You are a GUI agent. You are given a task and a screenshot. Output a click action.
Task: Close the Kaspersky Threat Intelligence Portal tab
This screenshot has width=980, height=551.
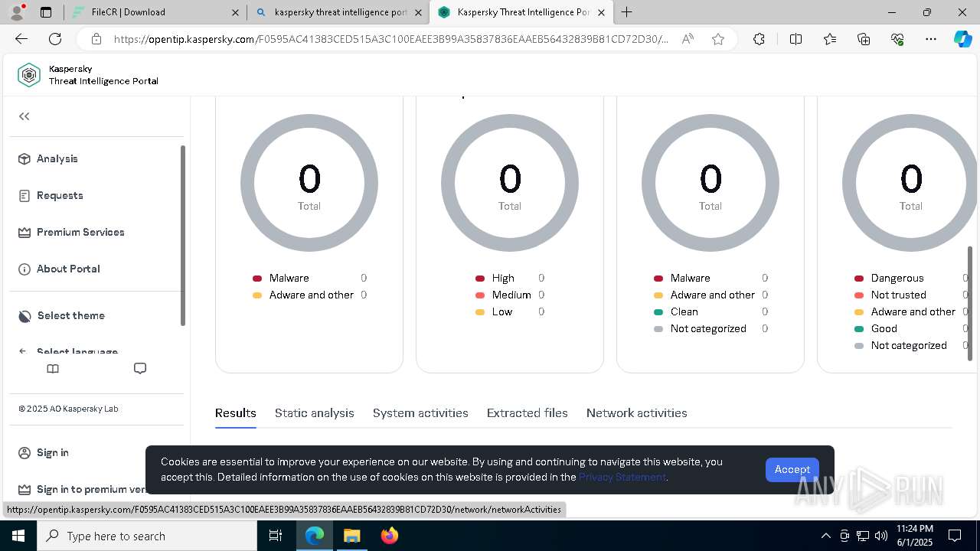coord(601,12)
